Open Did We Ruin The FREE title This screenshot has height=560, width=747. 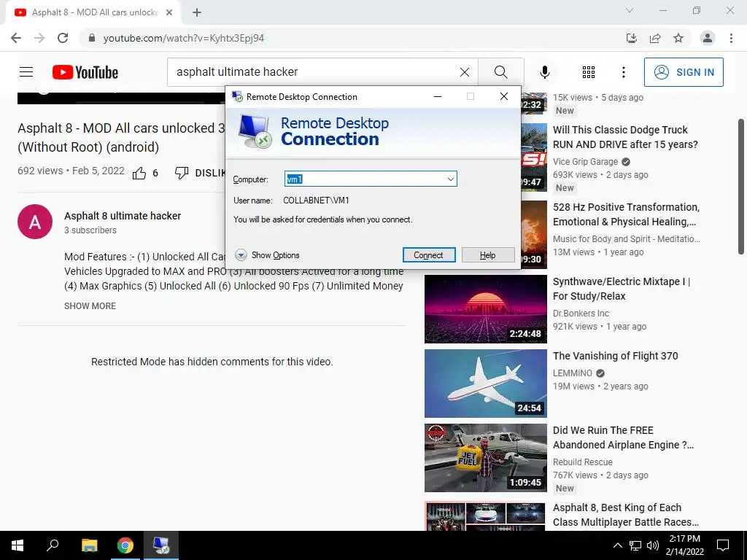coord(623,437)
